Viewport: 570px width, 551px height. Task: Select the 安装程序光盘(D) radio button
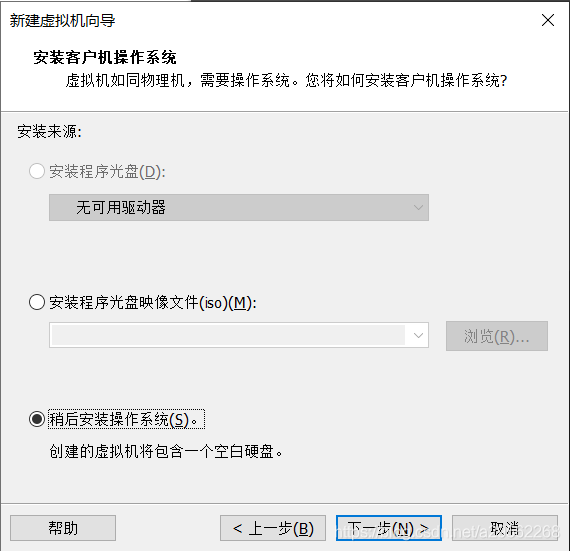point(37,171)
